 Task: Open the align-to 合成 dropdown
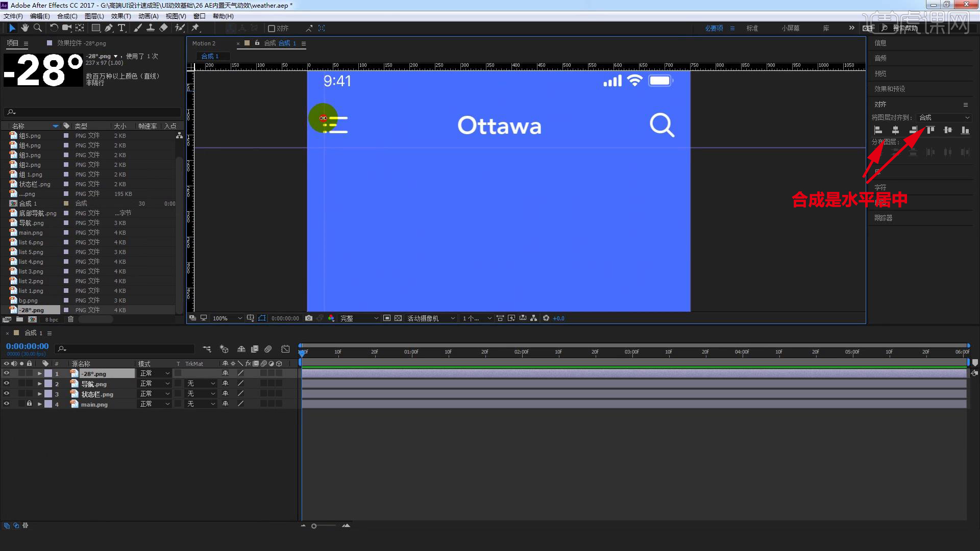pyautogui.click(x=943, y=117)
